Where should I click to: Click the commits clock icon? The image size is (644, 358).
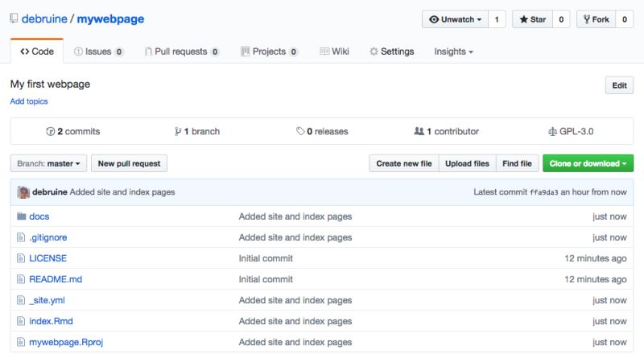51,131
